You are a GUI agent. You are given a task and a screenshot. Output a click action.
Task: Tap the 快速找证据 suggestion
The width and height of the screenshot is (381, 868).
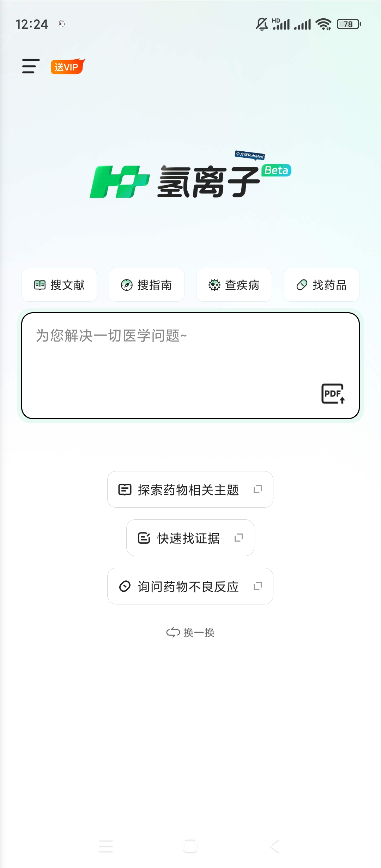coord(188,538)
